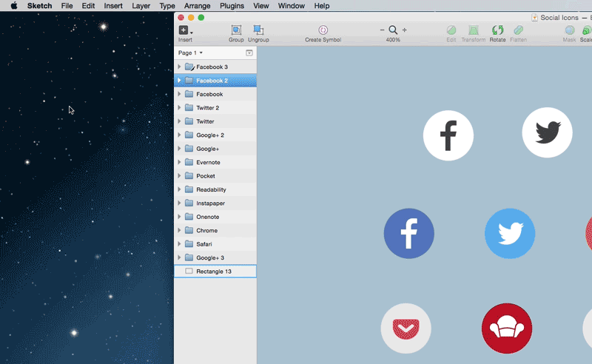
Task: Expand the Facebook 2 group
Action: tap(179, 81)
